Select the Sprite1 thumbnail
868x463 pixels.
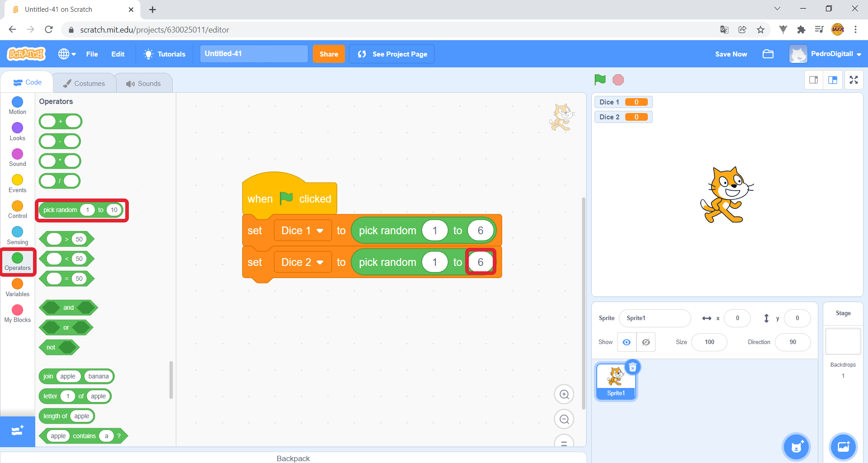616,382
